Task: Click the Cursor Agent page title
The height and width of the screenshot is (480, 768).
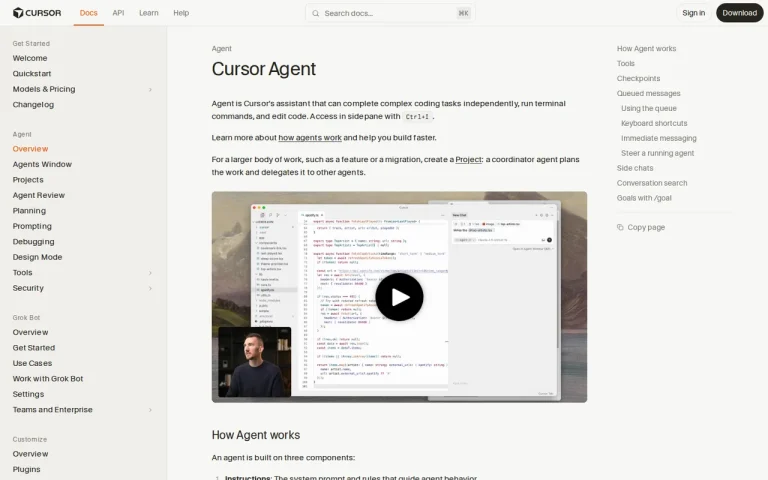Action: (264, 69)
